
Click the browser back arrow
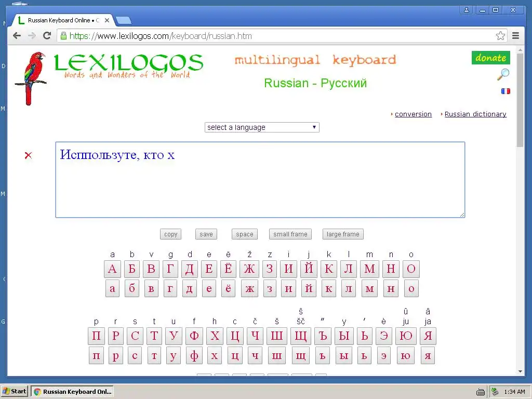click(x=17, y=36)
